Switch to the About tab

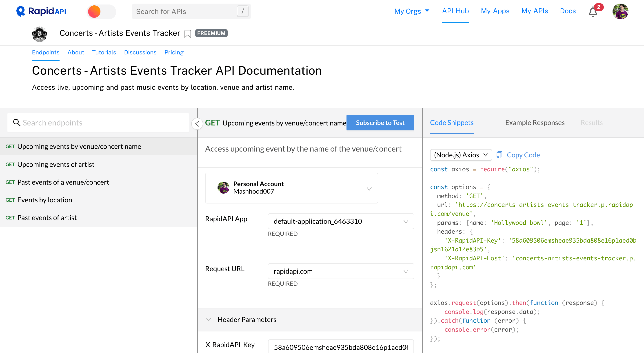[x=76, y=52]
